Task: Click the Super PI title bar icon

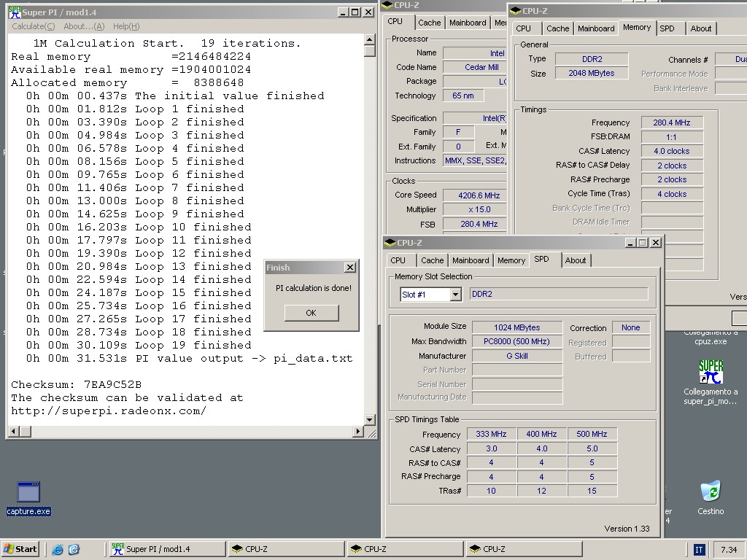Action: [x=15, y=12]
